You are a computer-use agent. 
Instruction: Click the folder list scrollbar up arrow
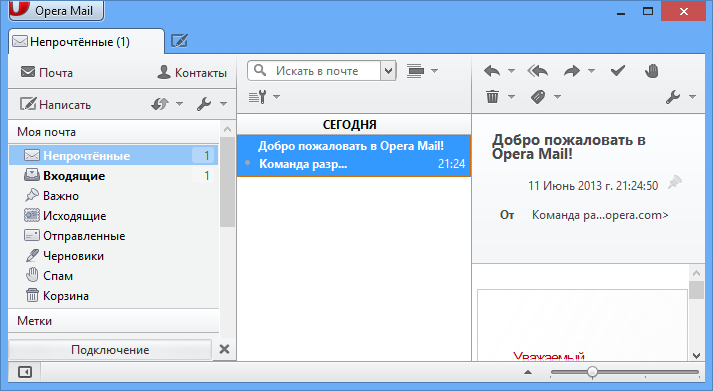[227, 129]
